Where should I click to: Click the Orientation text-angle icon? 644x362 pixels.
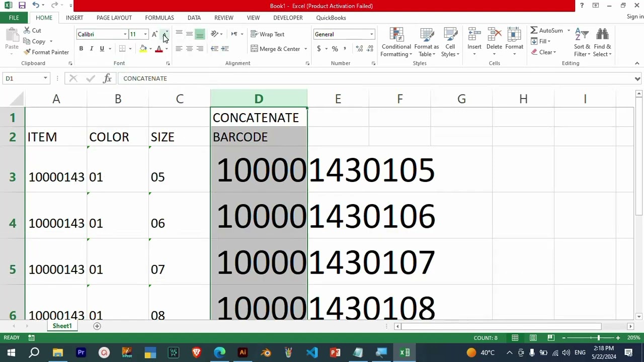[x=215, y=34]
